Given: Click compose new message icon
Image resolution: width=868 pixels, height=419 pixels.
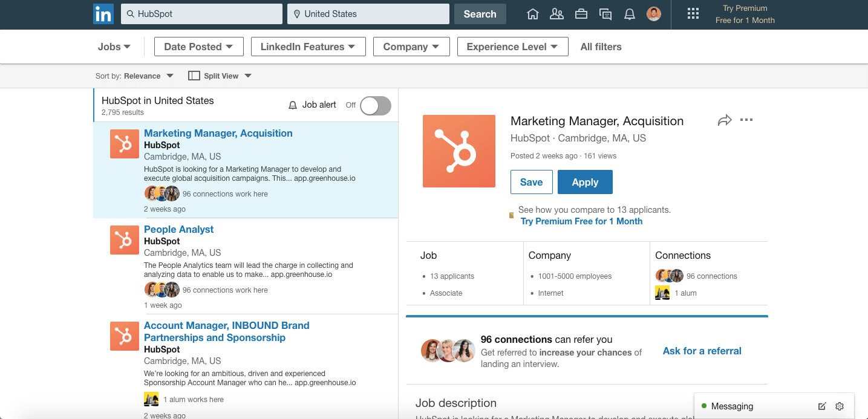Looking at the screenshot, I should point(822,406).
